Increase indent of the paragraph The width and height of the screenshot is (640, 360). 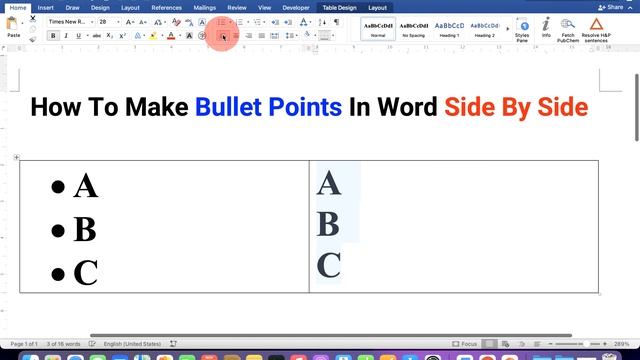coord(288,22)
